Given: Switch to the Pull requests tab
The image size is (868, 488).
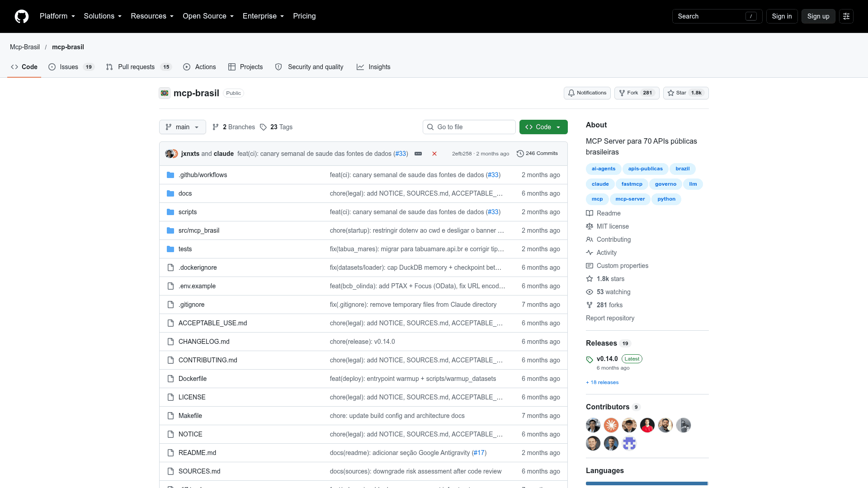Looking at the screenshot, I should 139,67.
